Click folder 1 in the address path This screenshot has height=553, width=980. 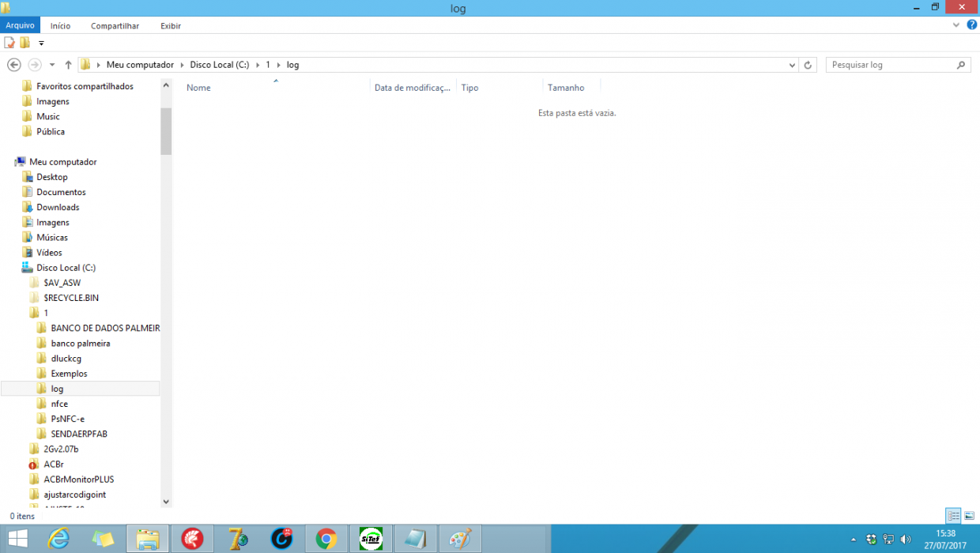(x=268, y=65)
